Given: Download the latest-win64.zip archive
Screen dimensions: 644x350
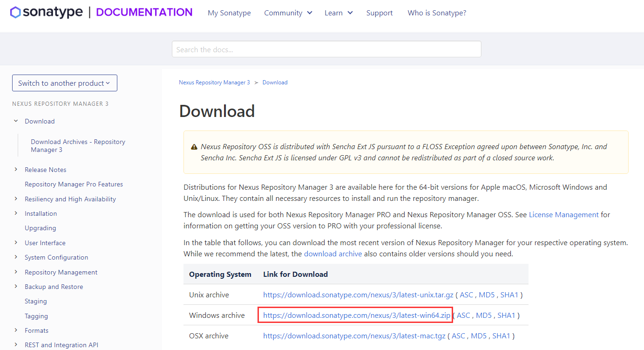Looking at the screenshot, I should coord(357,316).
